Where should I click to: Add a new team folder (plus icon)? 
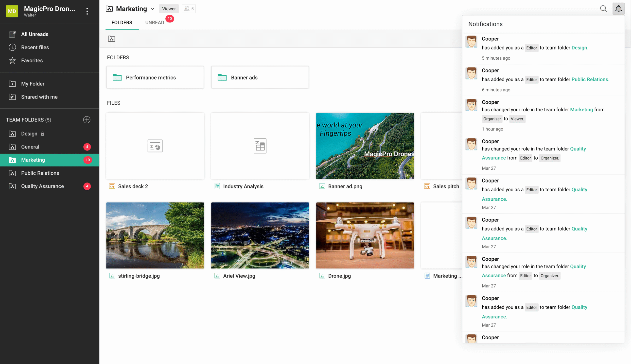pyautogui.click(x=87, y=120)
